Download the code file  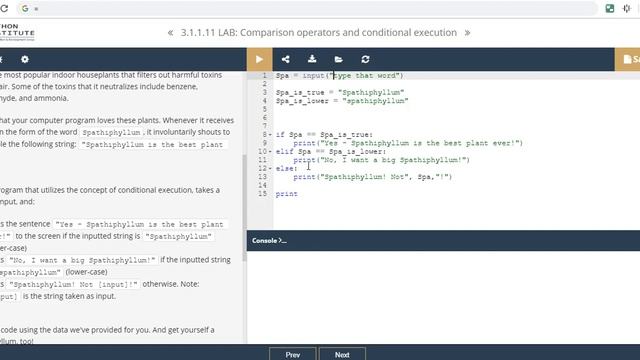312,59
